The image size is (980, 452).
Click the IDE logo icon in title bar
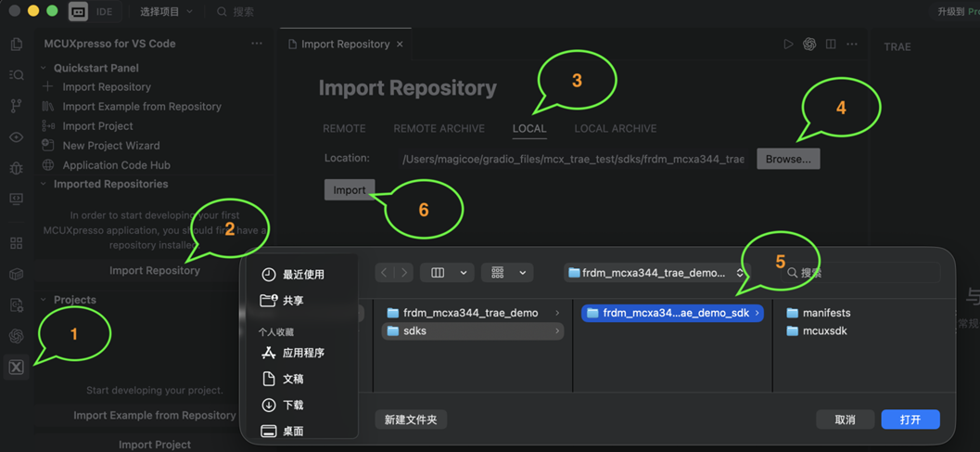(x=78, y=11)
